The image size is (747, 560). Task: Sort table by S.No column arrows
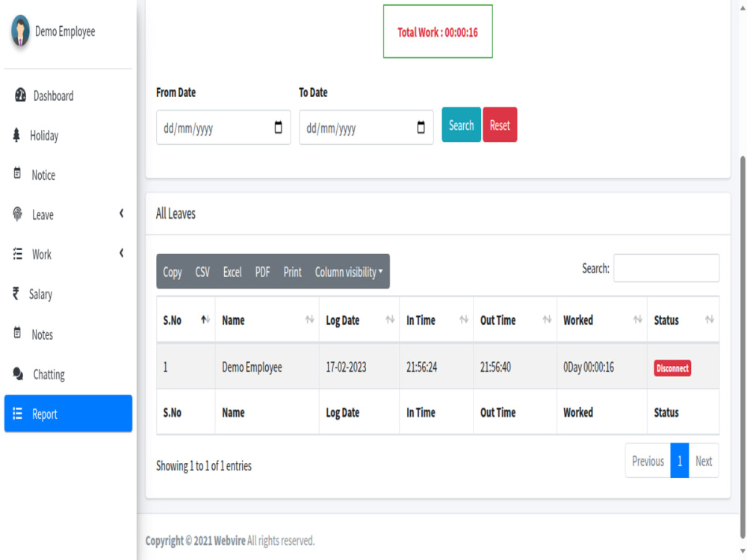[205, 320]
